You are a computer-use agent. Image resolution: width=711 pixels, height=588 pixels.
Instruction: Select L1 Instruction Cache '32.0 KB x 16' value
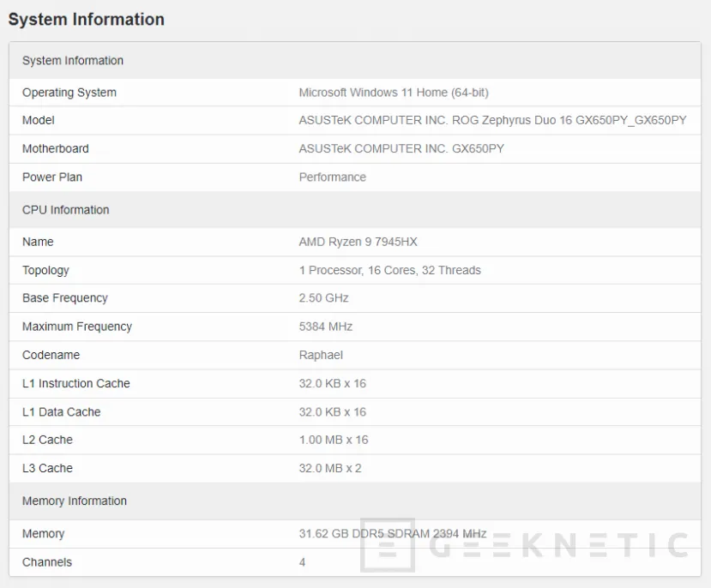coord(333,384)
